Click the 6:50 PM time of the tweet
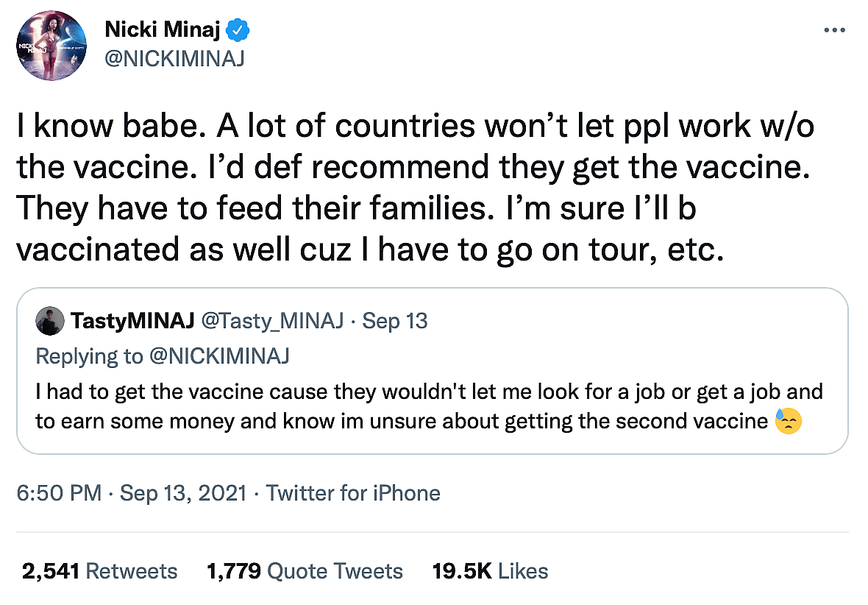This screenshot has height=605, width=868. click(59, 493)
